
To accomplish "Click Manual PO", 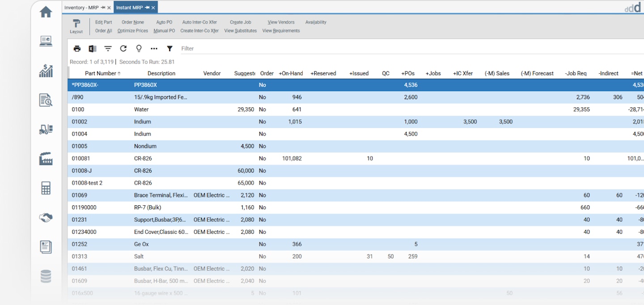I will (x=164, y=31).
